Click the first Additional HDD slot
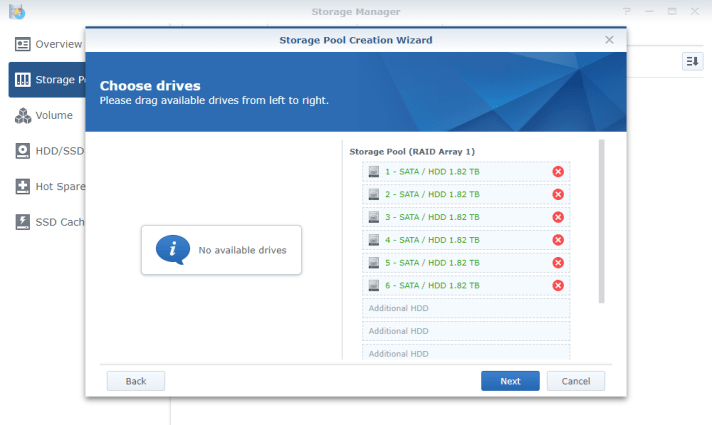This screenshot has height=425, width=712. pos(466,308)
